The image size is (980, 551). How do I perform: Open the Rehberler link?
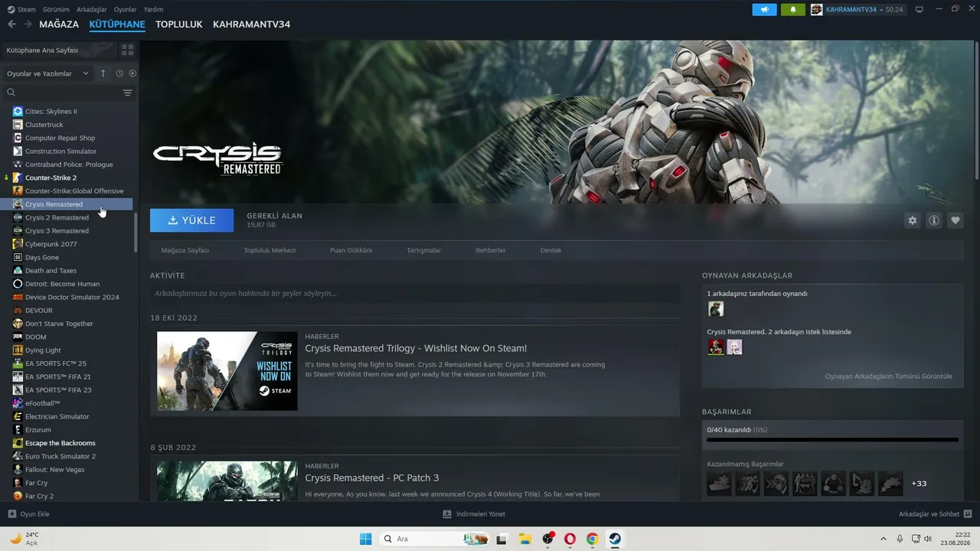point(491,250)
